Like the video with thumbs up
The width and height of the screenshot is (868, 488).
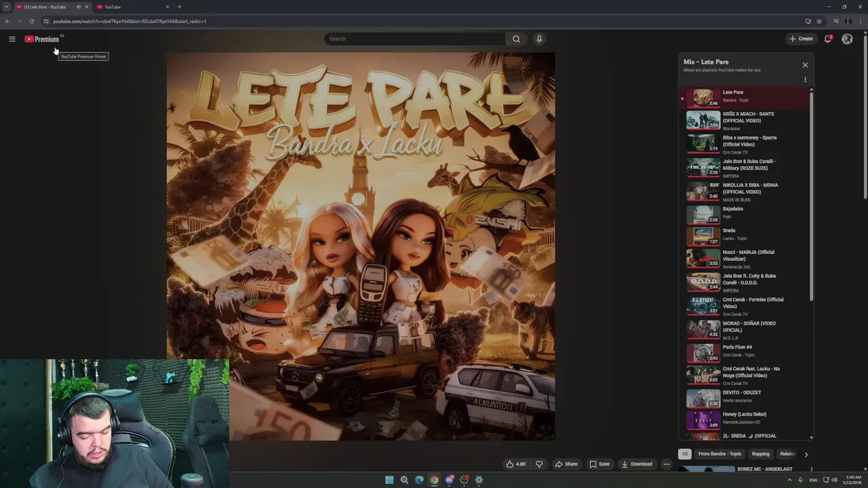(516, 464)
